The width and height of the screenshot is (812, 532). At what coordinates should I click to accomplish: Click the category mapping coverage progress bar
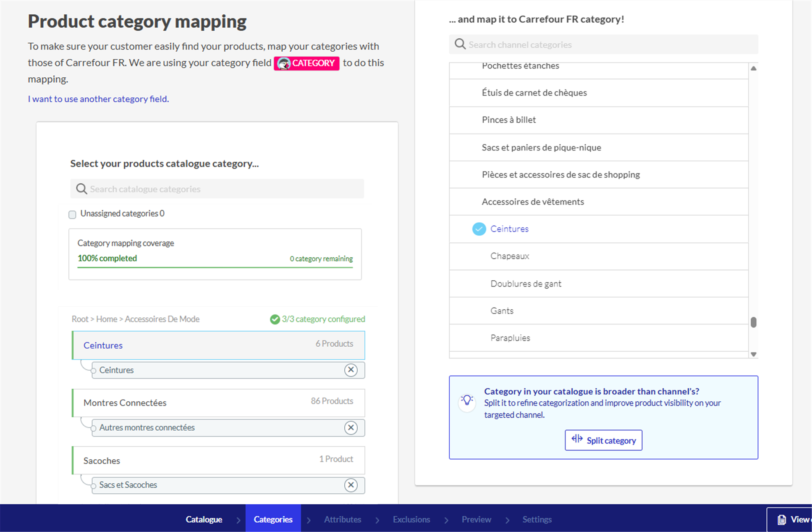pyautogui.click(x=215, y=267)
